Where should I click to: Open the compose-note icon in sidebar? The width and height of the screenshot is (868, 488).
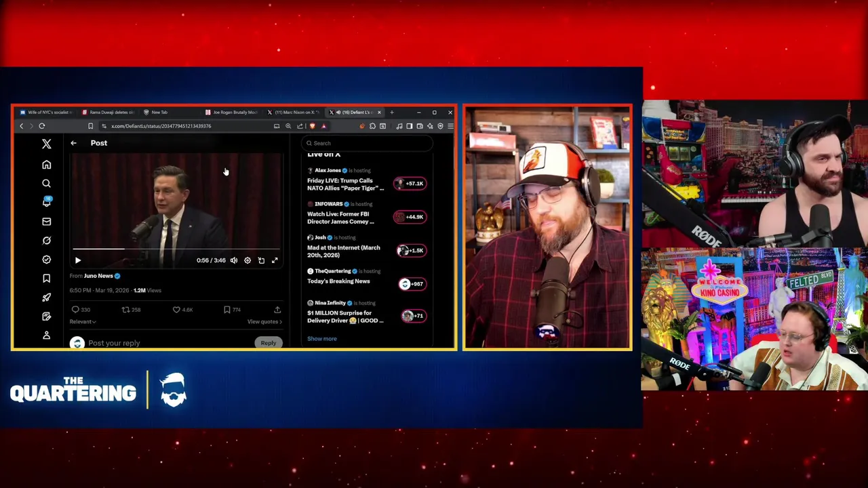click(46, 317)
